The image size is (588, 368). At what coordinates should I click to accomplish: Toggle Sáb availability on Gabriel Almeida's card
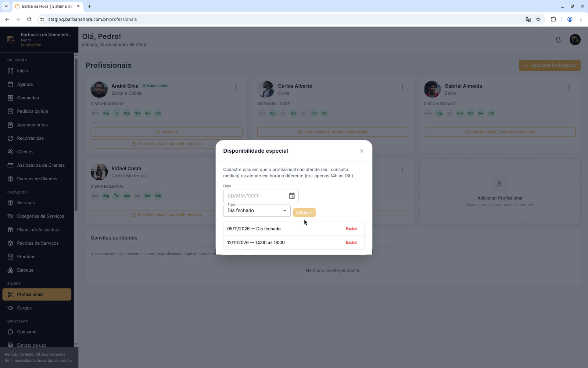491,113
